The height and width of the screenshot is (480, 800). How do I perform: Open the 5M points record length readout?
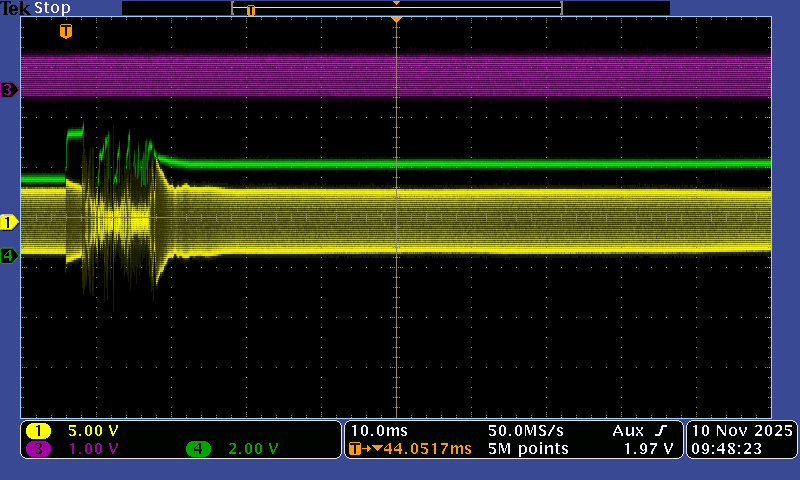[x=528, y=449]
